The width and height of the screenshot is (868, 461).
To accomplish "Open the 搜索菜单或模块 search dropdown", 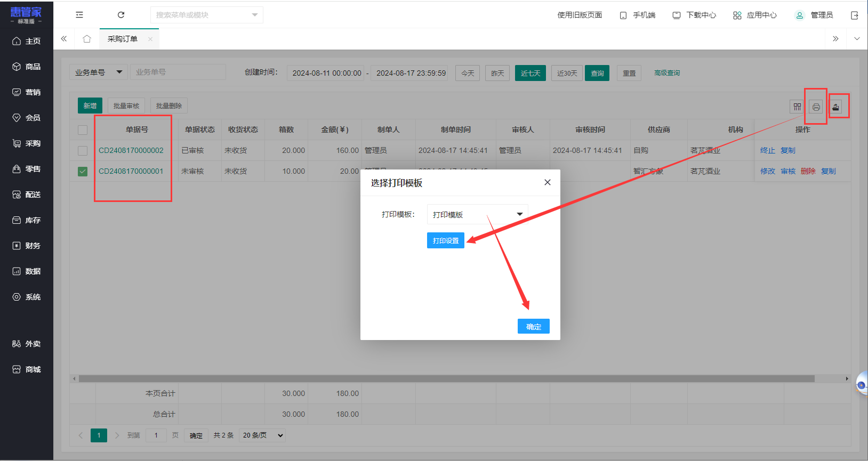I will pyautogui.click(x=207, y=15).
